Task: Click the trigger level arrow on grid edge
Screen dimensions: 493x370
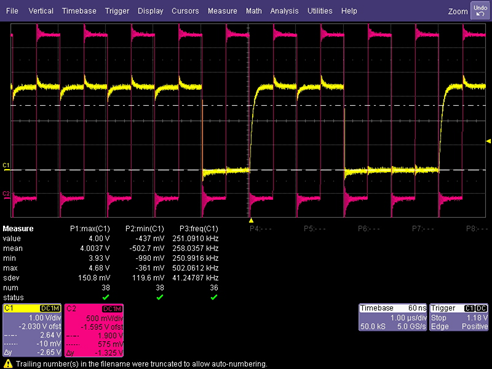Action: tap(489, 141)
